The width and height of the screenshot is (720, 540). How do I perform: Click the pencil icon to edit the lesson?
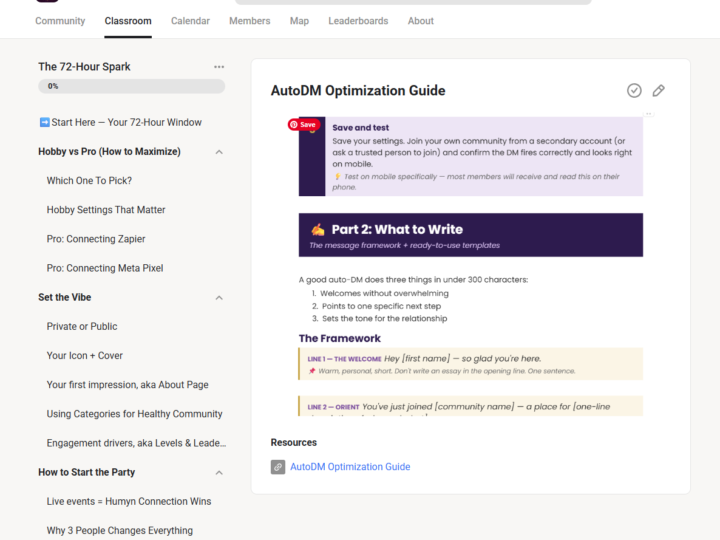coord(658,90)
